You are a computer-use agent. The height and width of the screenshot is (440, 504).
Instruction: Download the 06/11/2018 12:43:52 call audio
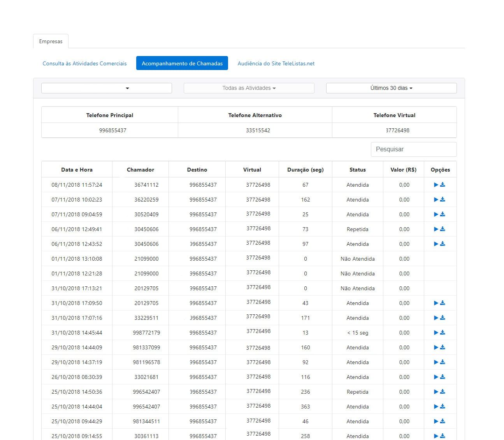(x=443, y=244)
